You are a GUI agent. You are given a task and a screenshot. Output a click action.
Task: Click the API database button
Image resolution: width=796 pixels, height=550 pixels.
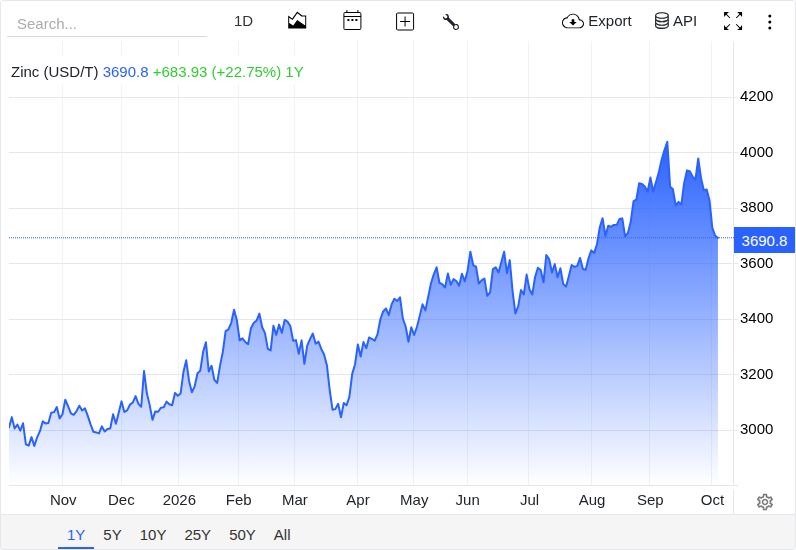point(675,21)
